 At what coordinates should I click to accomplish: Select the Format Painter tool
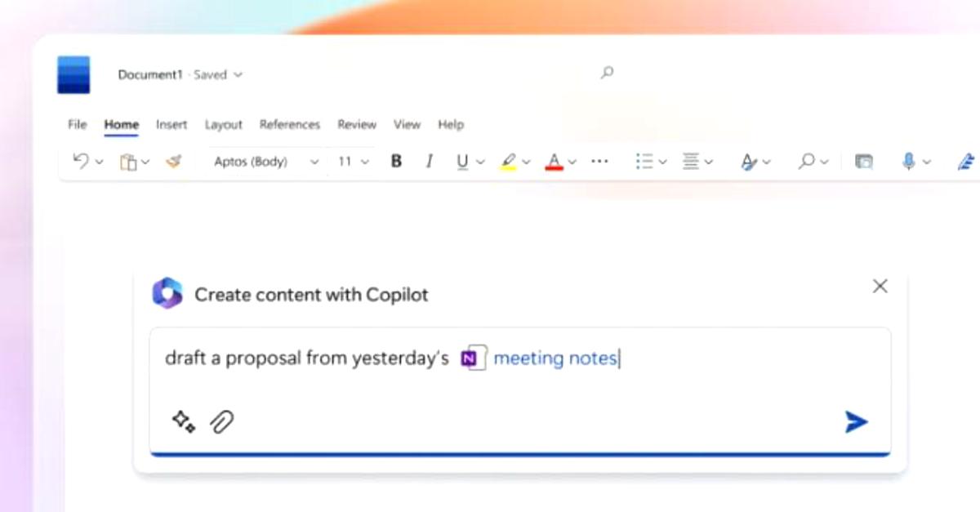tap(172, 161)
